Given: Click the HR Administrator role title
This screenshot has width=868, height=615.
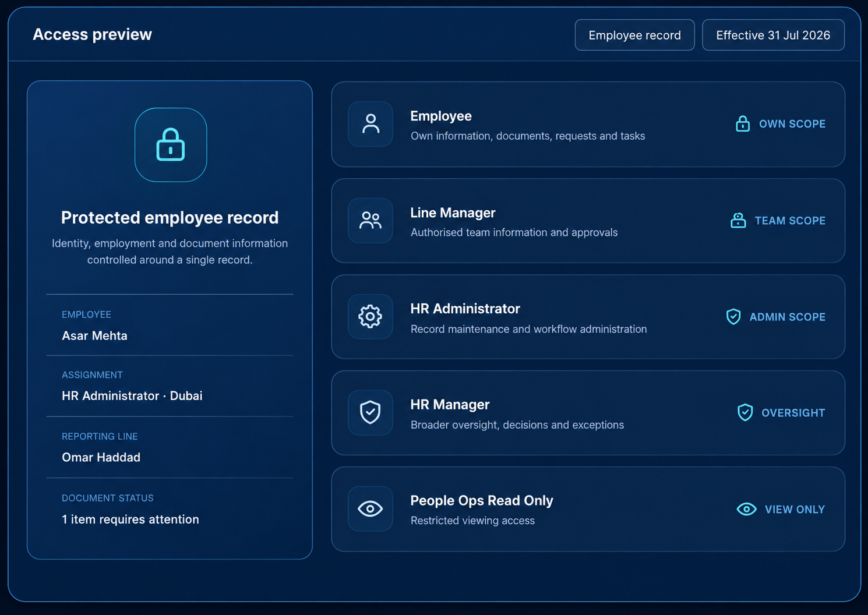Looking at the screenshot, I should 465,309.
